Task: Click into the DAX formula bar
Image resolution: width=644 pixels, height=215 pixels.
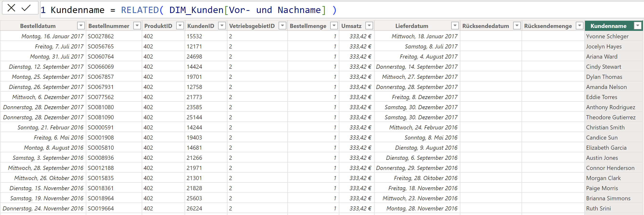Action: 342,10
